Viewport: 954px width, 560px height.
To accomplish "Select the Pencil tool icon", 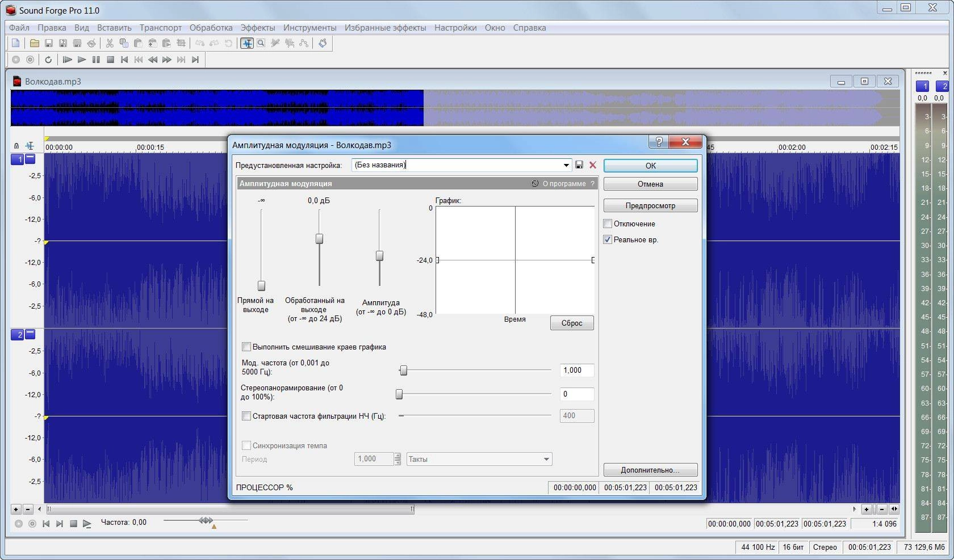I will coord(275,43).
